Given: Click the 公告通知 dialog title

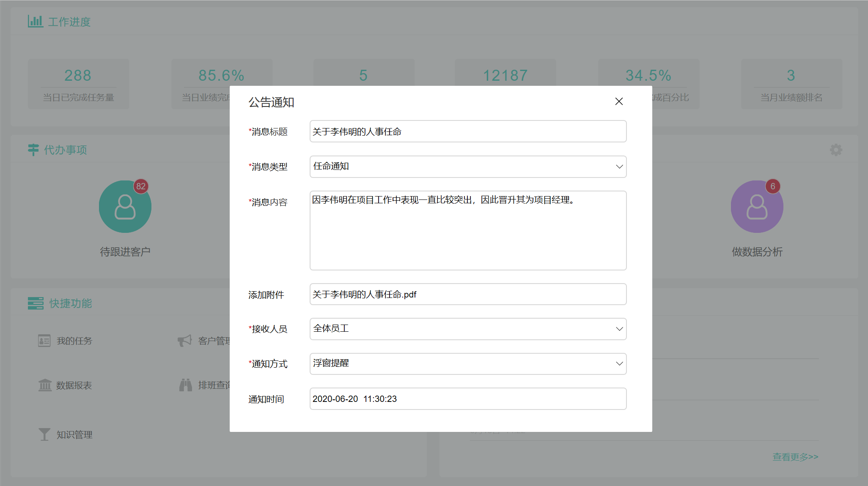Looking at the screenshot, I should tap(271, 102).
